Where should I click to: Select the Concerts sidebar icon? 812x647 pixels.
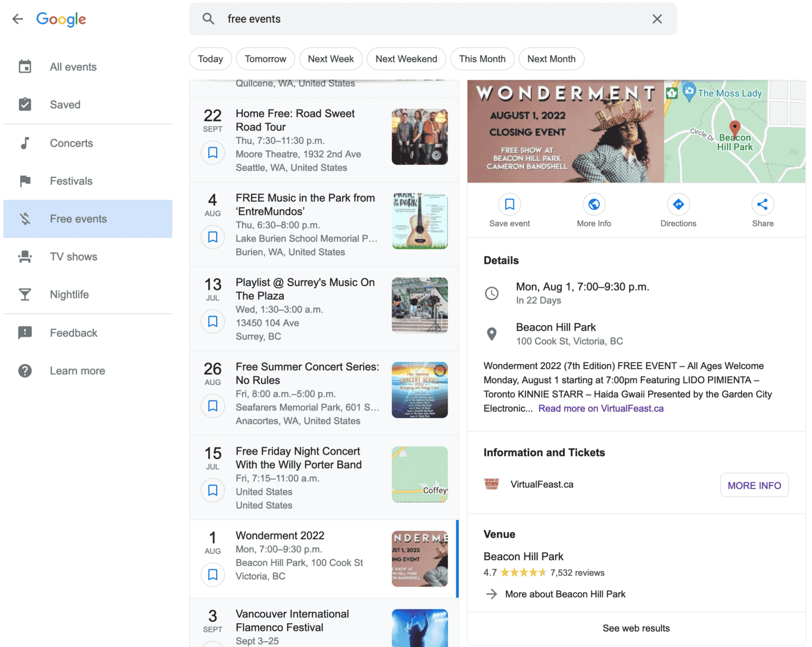pos(25,143)
